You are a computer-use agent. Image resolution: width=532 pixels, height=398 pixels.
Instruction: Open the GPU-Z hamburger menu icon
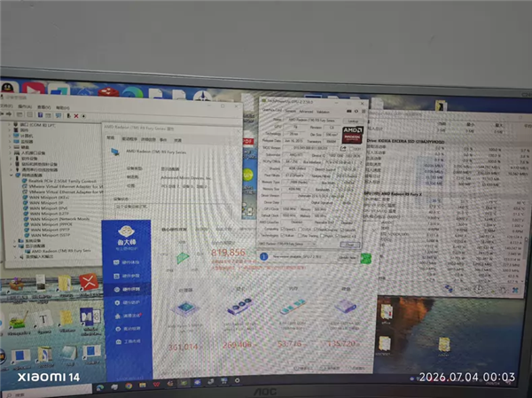[364, 112]
